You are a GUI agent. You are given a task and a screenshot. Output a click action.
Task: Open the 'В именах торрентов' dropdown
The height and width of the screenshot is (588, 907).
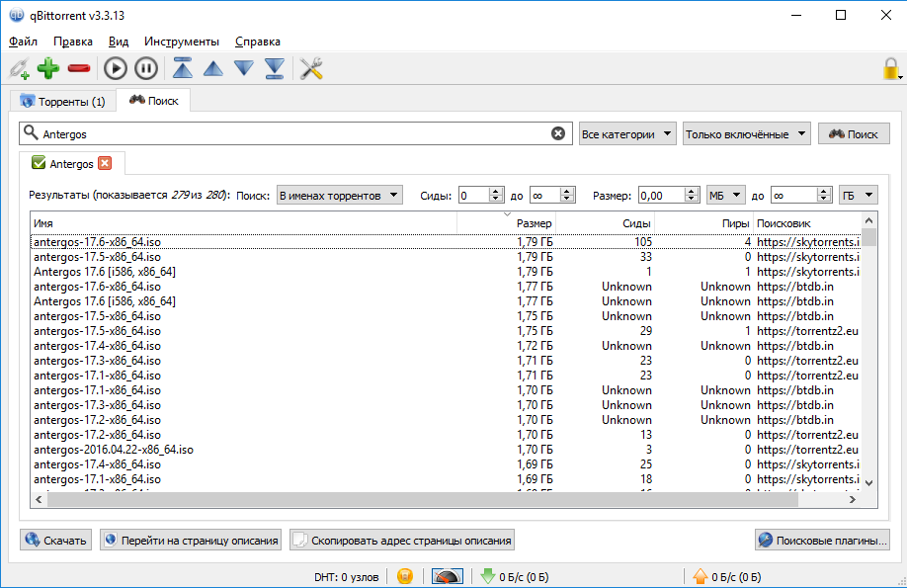(339, 196)
